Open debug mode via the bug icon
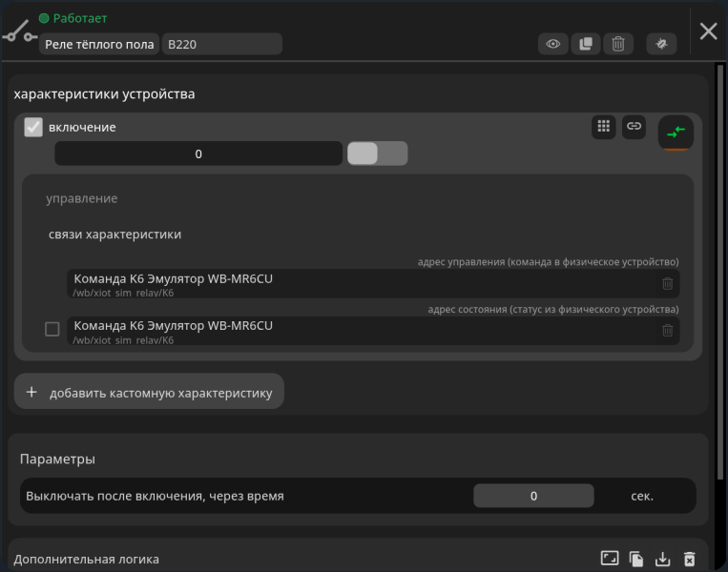728x572 pixels. click(x=661, y=44)
